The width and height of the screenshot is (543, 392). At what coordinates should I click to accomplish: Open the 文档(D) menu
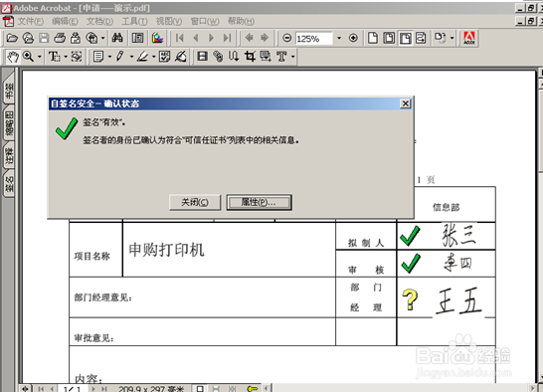click(x=99, y=22)
